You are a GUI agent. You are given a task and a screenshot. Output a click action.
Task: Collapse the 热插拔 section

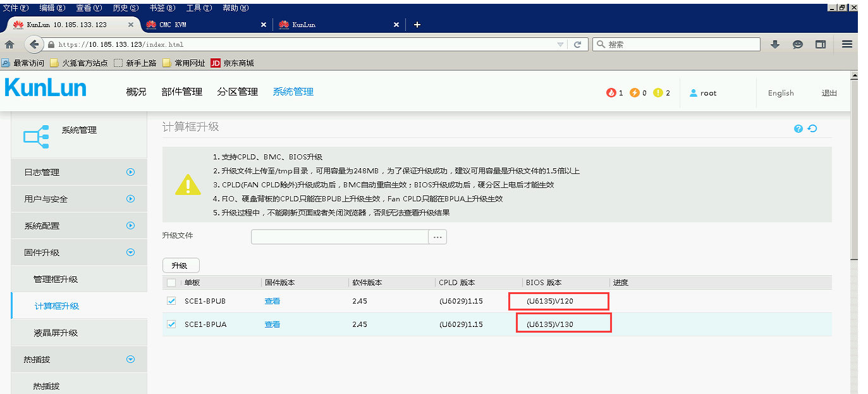pyautogui.click(x=131, y=359)
